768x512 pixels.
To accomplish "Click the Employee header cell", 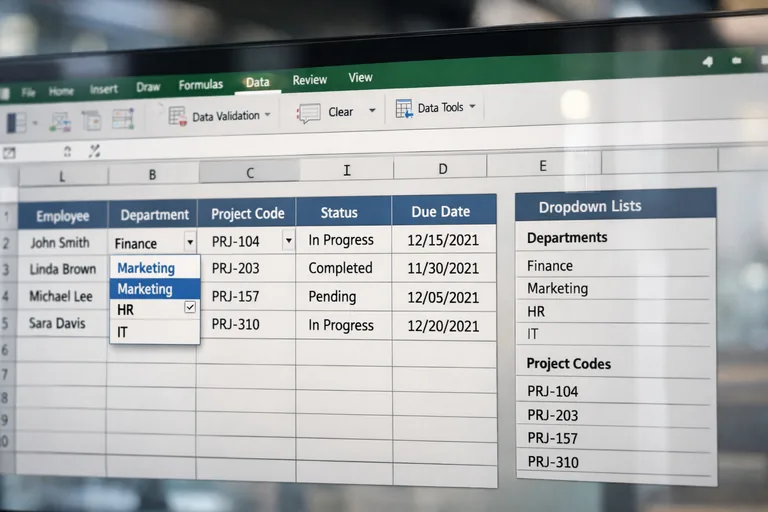I will [63, 216].
